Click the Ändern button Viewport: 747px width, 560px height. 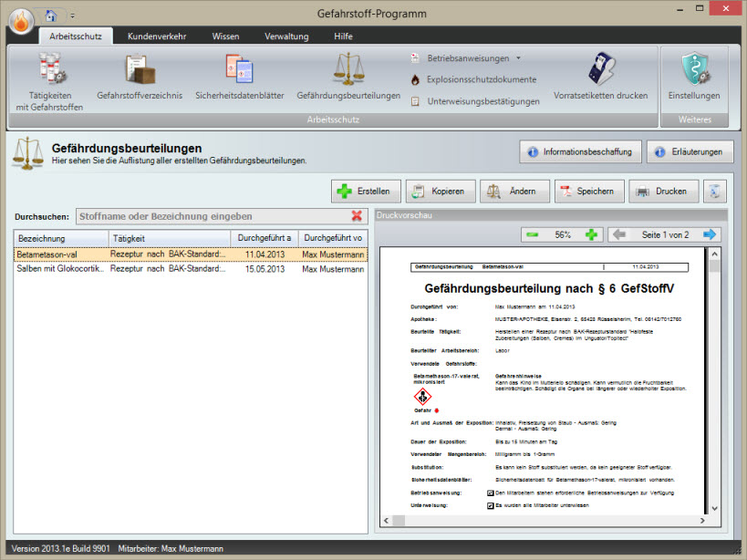click(x=515, y=192)
